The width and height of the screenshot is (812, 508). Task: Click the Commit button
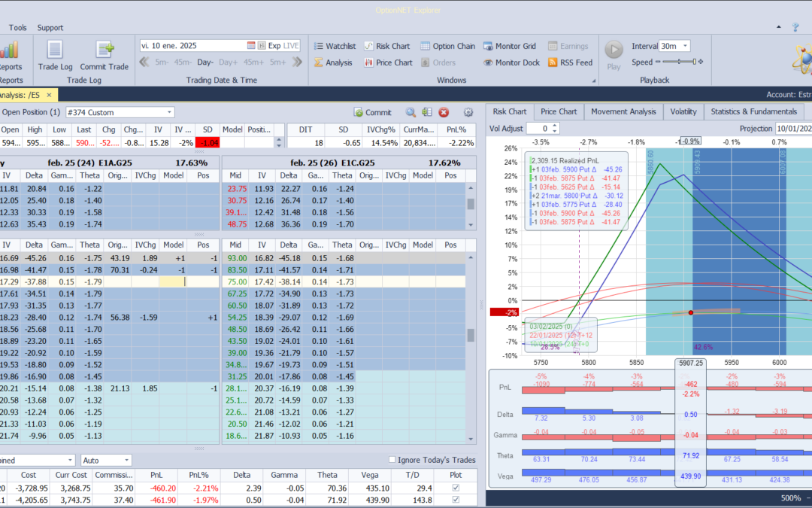point(373,112)
